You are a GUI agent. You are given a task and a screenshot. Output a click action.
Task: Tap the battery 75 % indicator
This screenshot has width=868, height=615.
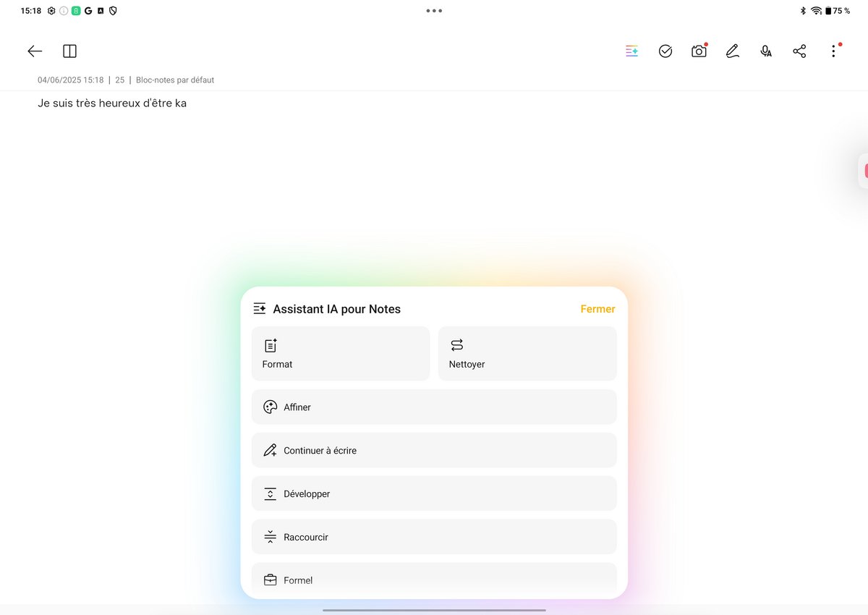tap(838, 11)
